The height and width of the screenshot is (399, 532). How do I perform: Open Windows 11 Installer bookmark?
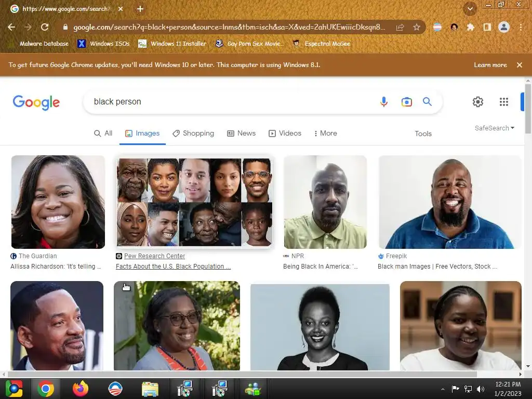(x=172, y=44)
